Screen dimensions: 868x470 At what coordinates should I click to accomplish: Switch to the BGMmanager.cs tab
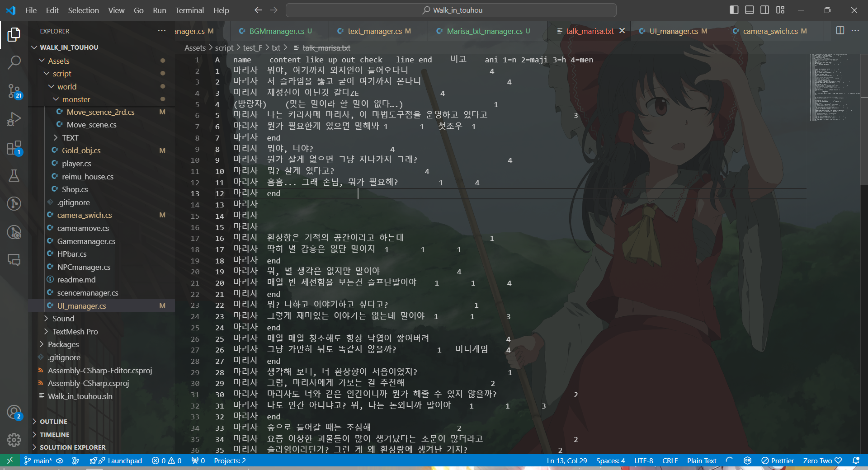280,31
